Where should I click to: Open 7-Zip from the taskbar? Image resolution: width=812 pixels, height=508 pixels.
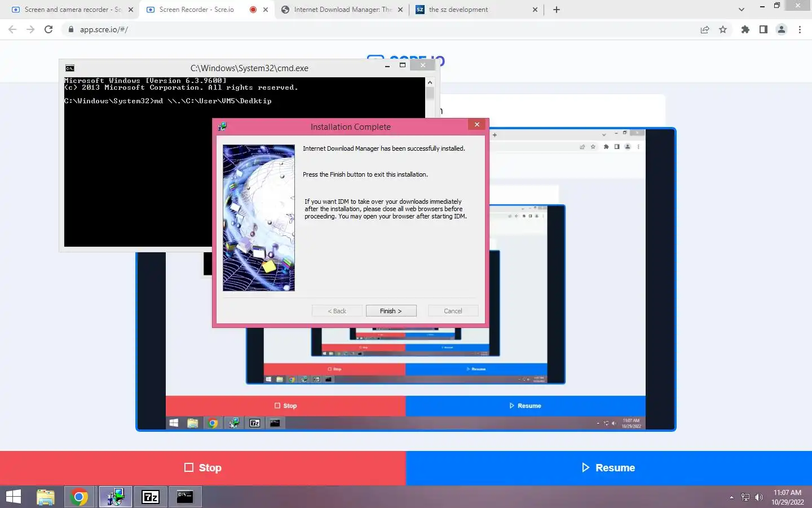(x=151, y=497)
